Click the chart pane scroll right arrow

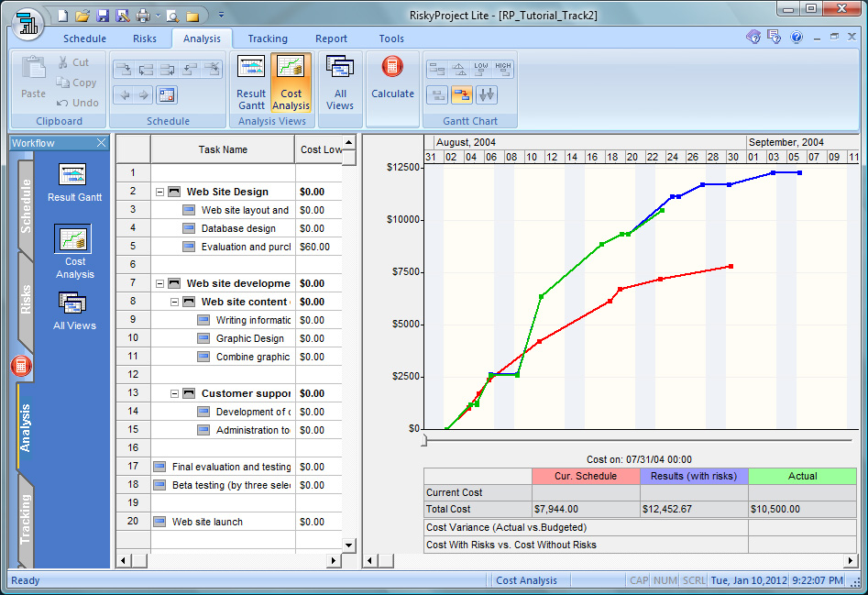851,561
